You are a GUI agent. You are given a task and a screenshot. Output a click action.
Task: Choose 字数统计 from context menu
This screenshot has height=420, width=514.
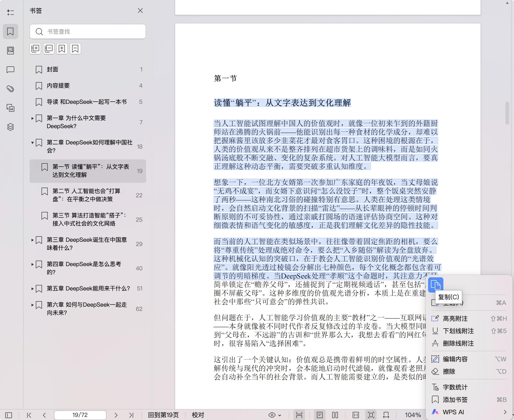click(469, 387)
